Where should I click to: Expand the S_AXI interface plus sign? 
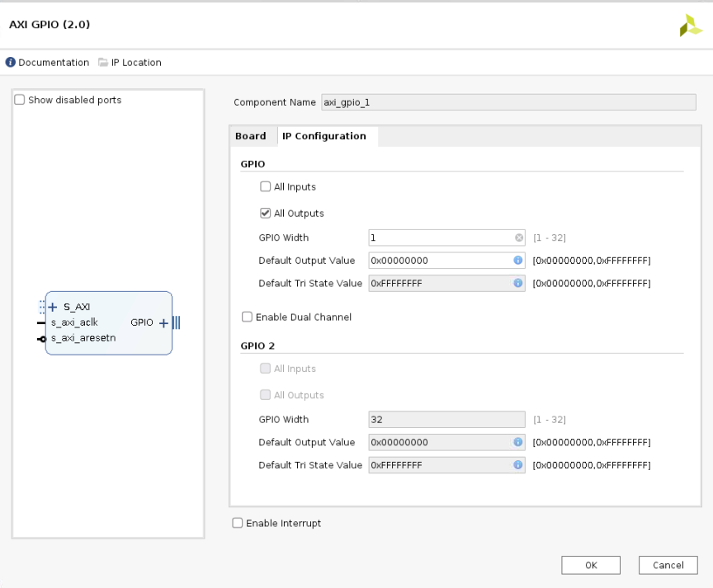(53, 307)
